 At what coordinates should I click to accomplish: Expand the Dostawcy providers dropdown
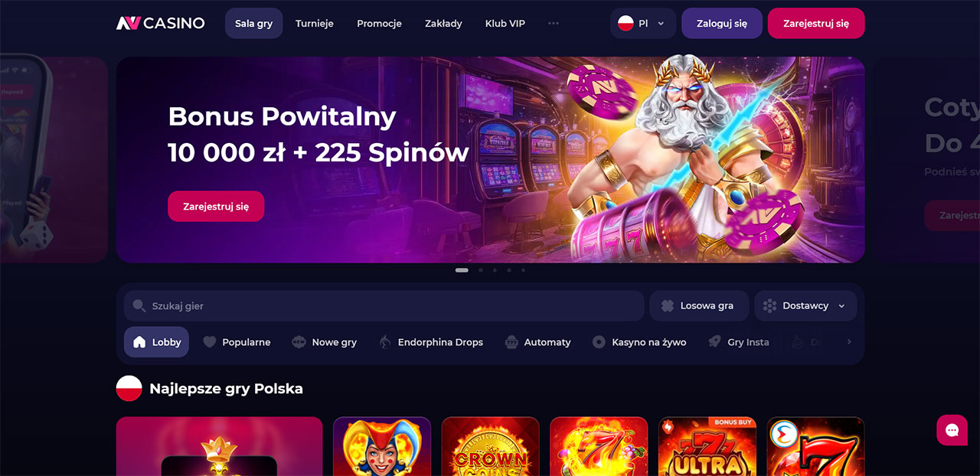click(805, 306)
